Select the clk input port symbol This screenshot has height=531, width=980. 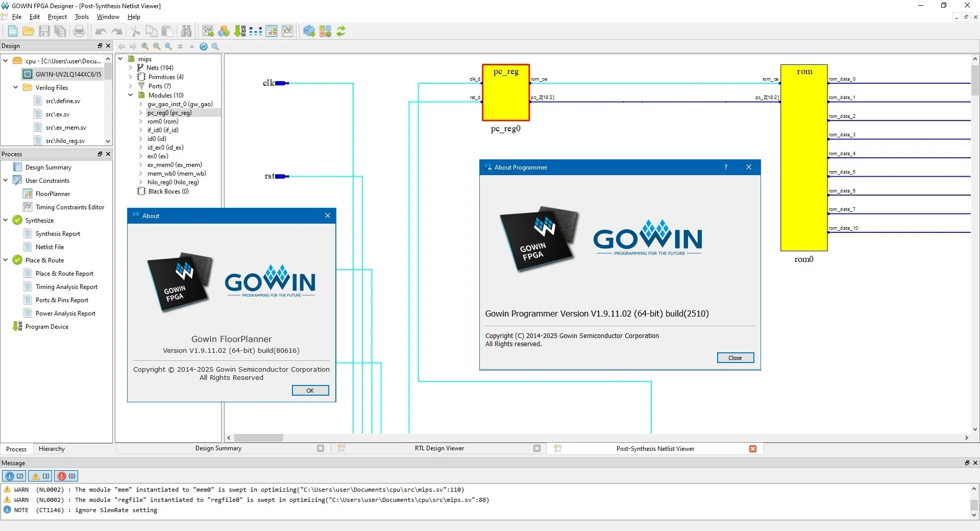[x=282, y=83]
